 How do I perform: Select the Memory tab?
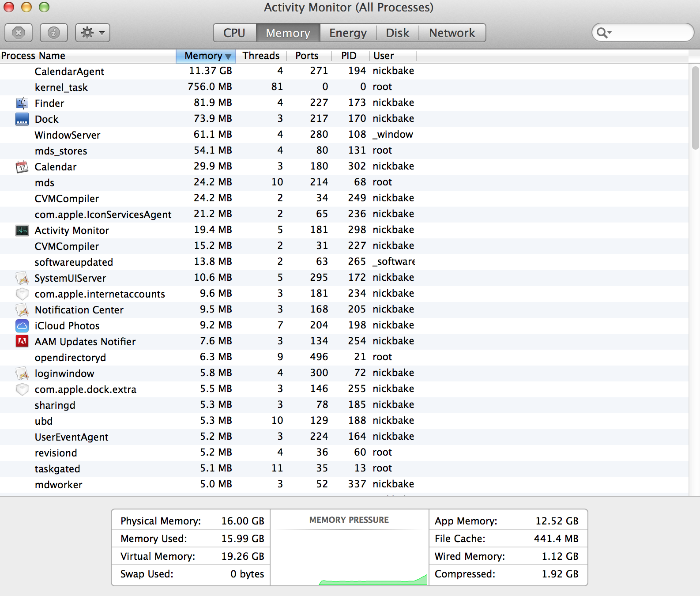(x=288, y=33)
